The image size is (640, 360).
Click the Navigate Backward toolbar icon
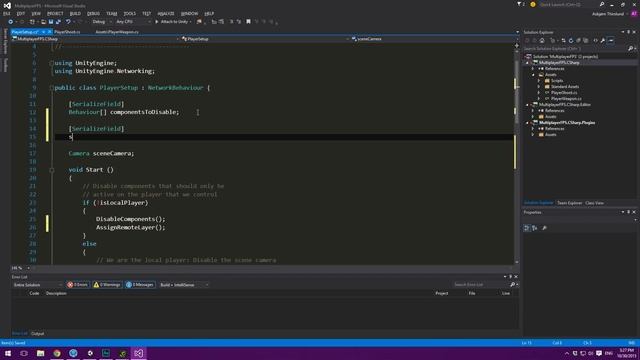pos(11,22)
